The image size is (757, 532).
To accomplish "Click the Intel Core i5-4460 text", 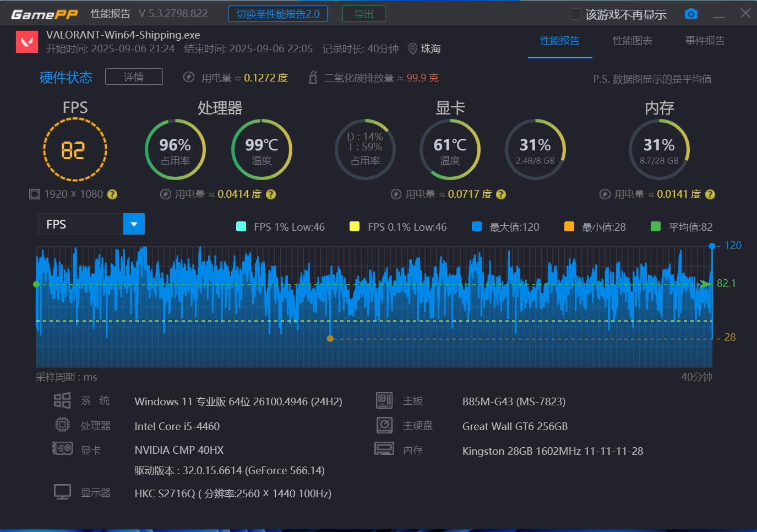I will [x=177, y=426].
